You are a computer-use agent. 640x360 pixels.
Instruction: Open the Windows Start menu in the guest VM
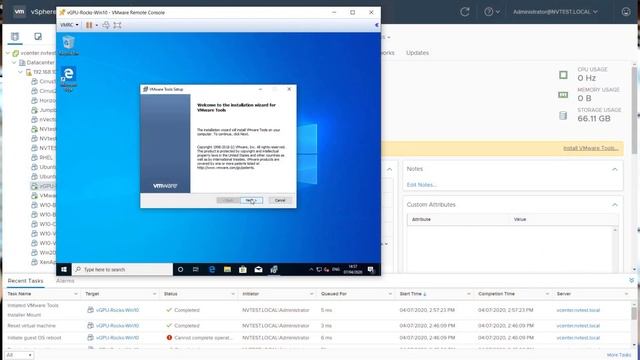[x=64, y=269]
